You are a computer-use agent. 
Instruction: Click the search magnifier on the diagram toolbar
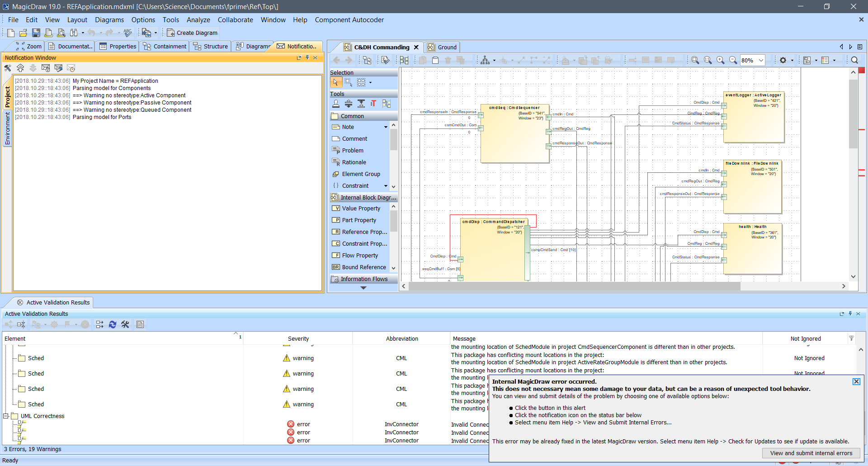coord(855,60)
